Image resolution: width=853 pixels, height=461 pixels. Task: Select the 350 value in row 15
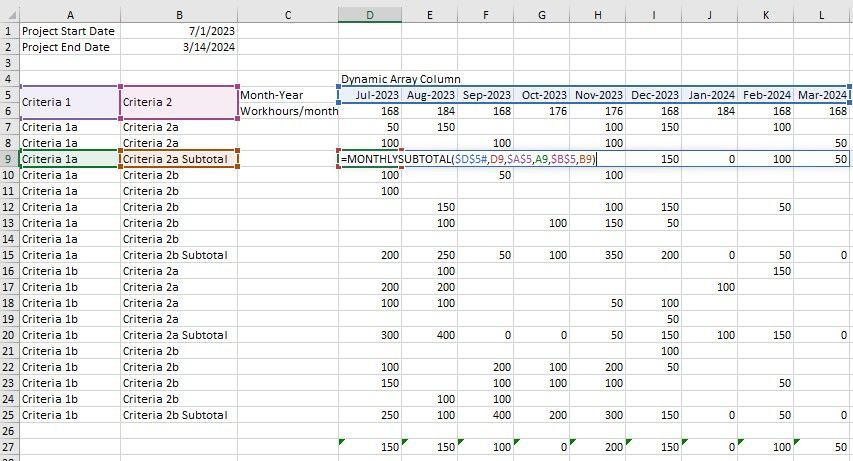pos(598,255)
